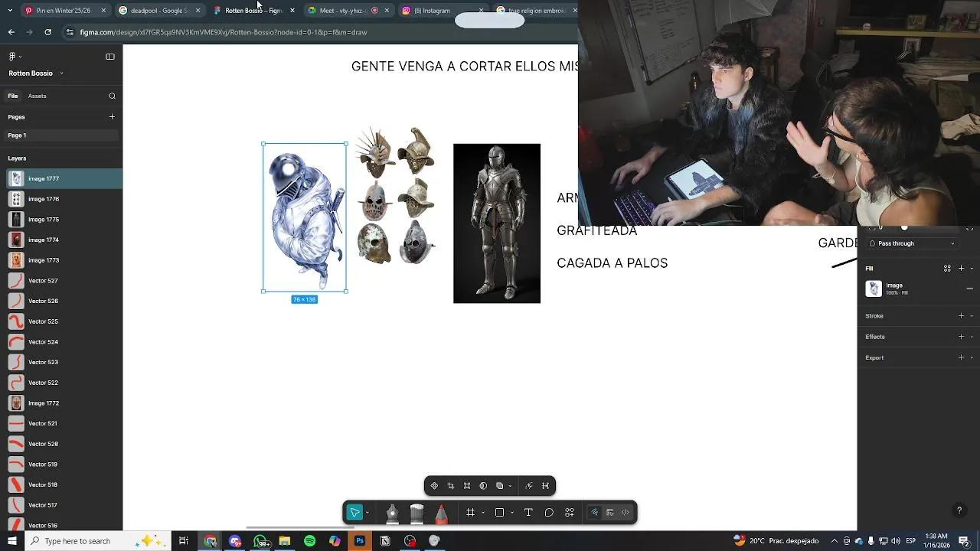980x551 pixels.
Task: Select the Frame tool
Action: [x=470, y=512]
